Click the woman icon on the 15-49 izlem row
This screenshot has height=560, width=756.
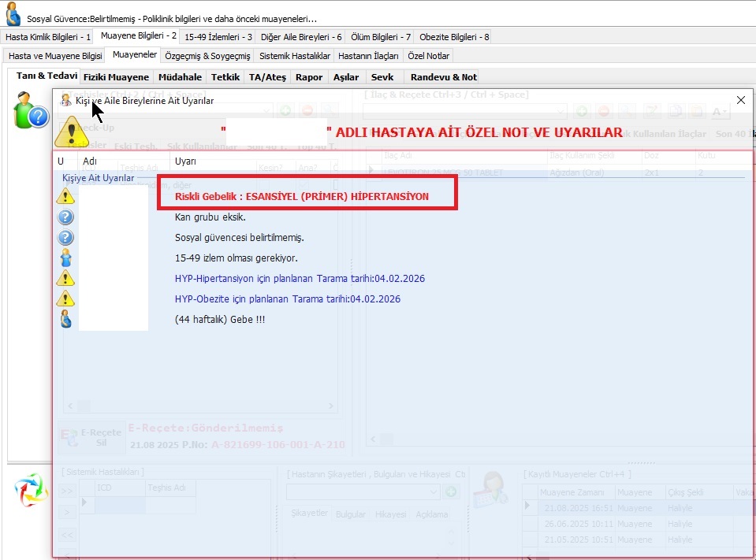click(x=66, y=258)
